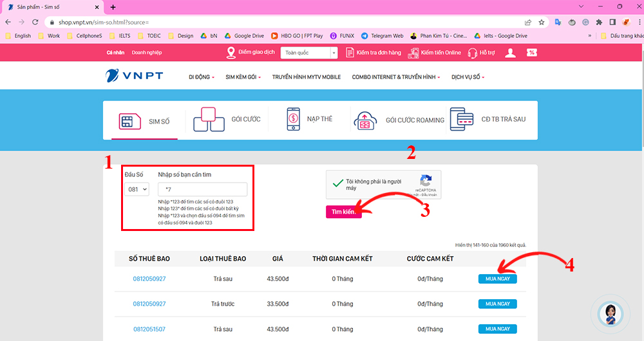Viewport: 644px width, 341px height.
Task: Open the IELTS bookmark folder
Action: click(120, 35)
